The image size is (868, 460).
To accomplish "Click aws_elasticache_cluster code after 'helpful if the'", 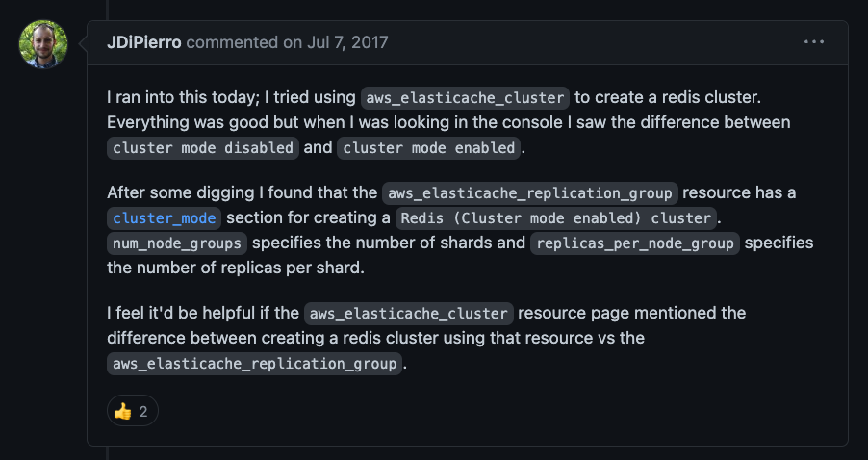I will click(x=409, y=314).
